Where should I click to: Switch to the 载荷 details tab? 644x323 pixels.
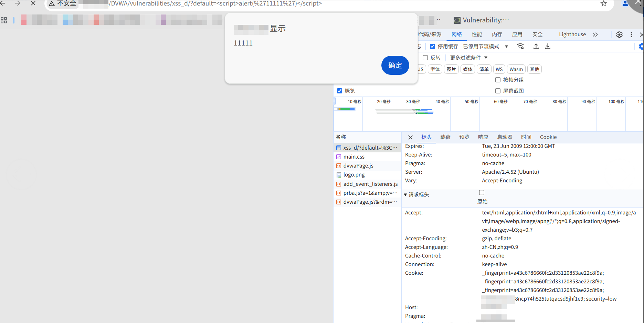[445, 137]
